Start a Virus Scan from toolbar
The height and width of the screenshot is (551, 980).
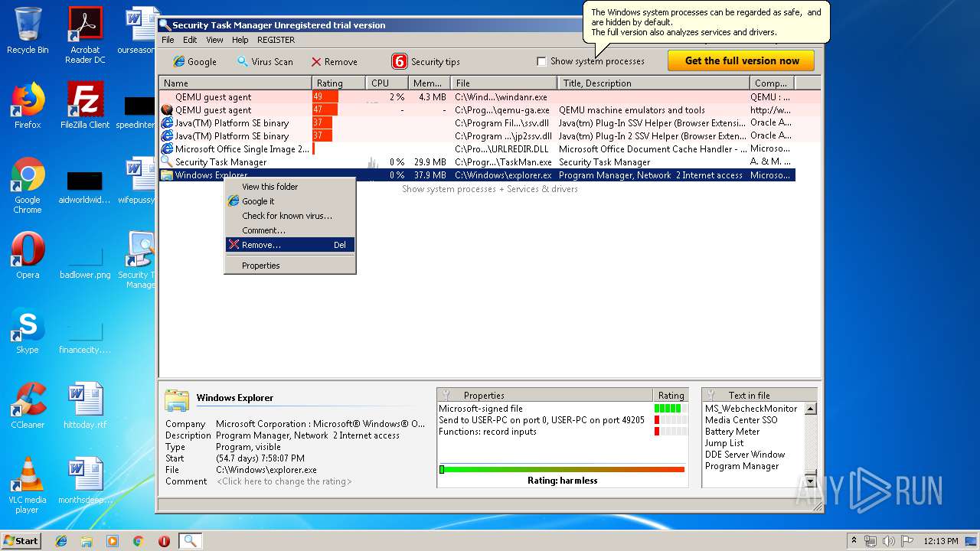[264, 61]
